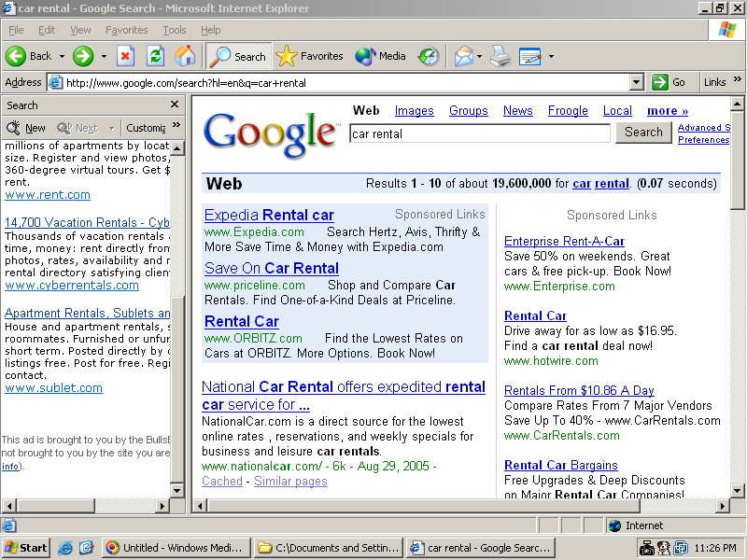Screen dimensions: 747x560
Task: Open Rentals From $10.86 A Day link
Action: pos(579,391)
